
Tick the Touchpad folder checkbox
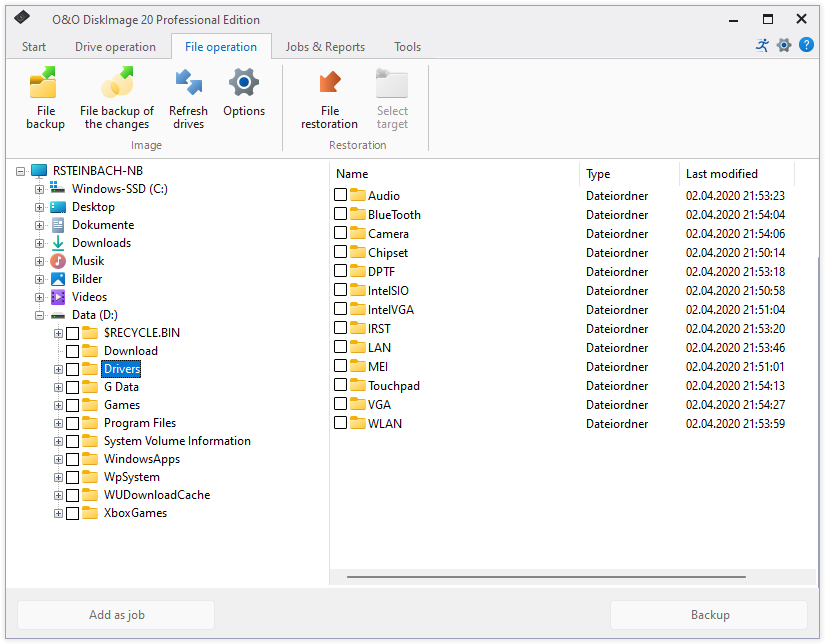pos(341,386)
